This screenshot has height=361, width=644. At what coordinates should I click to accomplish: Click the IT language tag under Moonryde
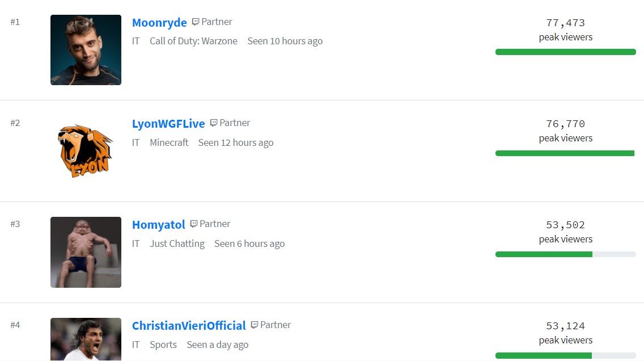tap(135, 41)
